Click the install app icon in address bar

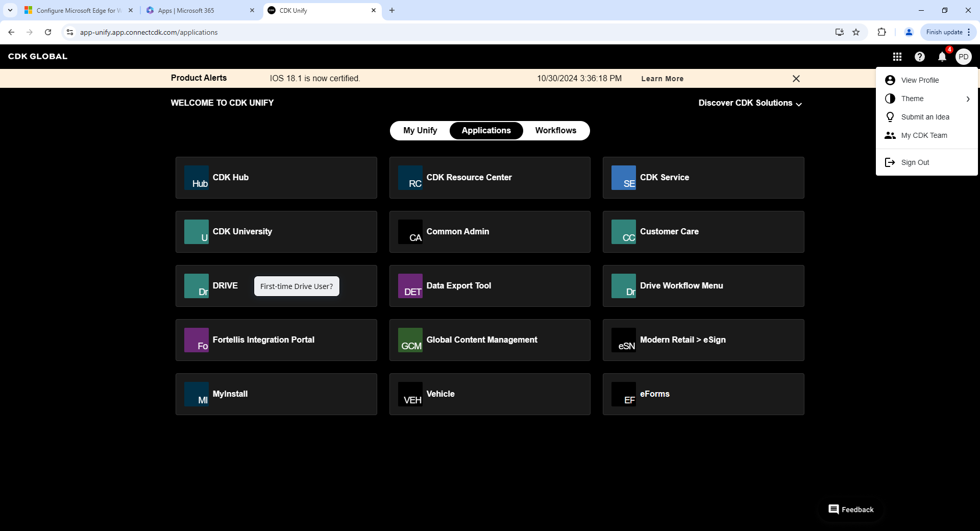click(839, 32)
